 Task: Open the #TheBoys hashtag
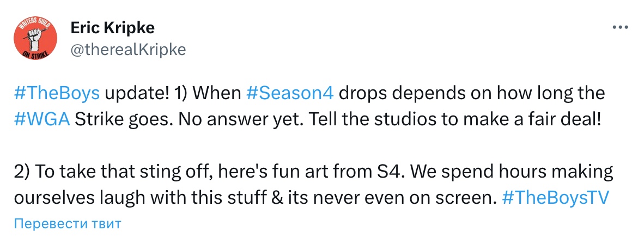tap(57, 94)
